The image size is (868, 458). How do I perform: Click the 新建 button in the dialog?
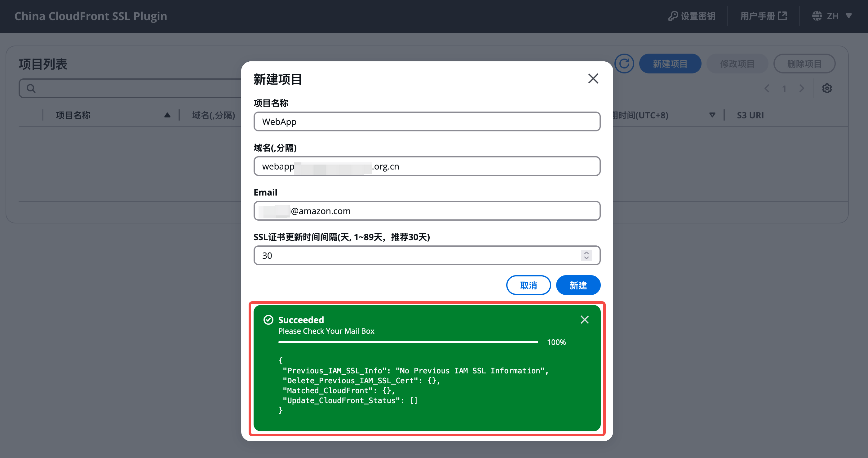coord(578,285)
